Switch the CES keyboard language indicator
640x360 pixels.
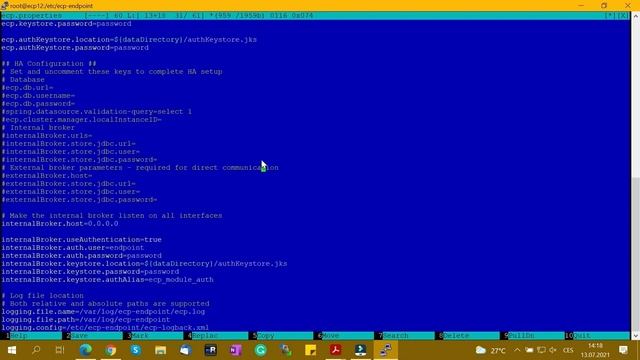click(x=568, y=350)
